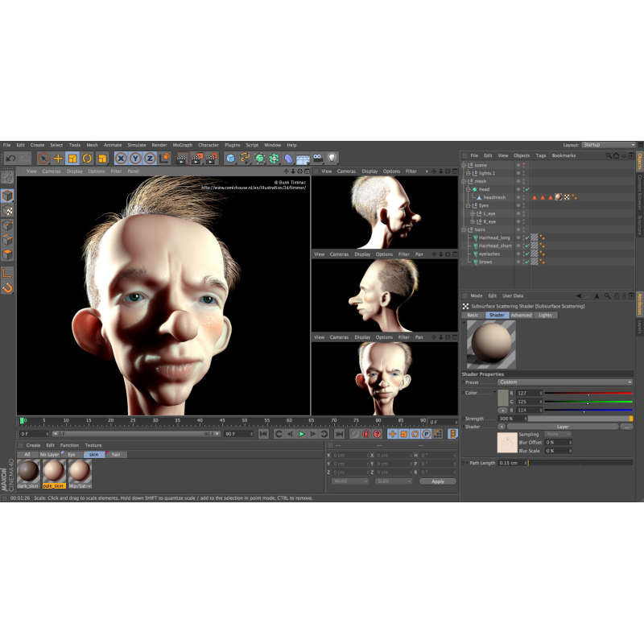
Task: Click the Undo arrow in the toolbar
Action: pos(10,159)
